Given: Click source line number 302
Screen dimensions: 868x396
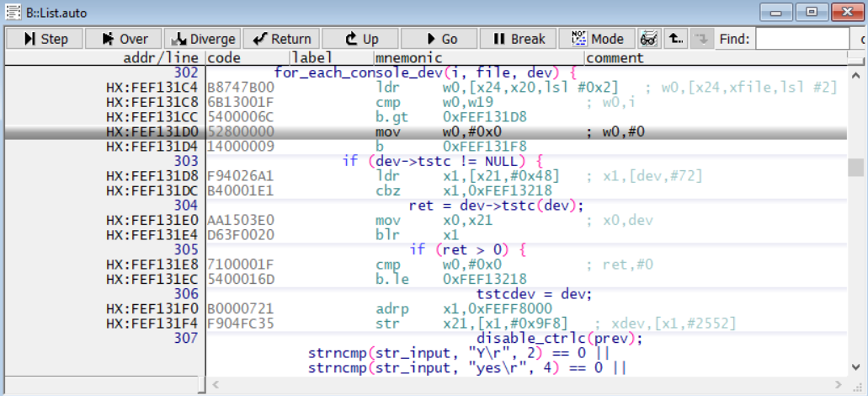Looking at the screenshot, I should 186,72.
